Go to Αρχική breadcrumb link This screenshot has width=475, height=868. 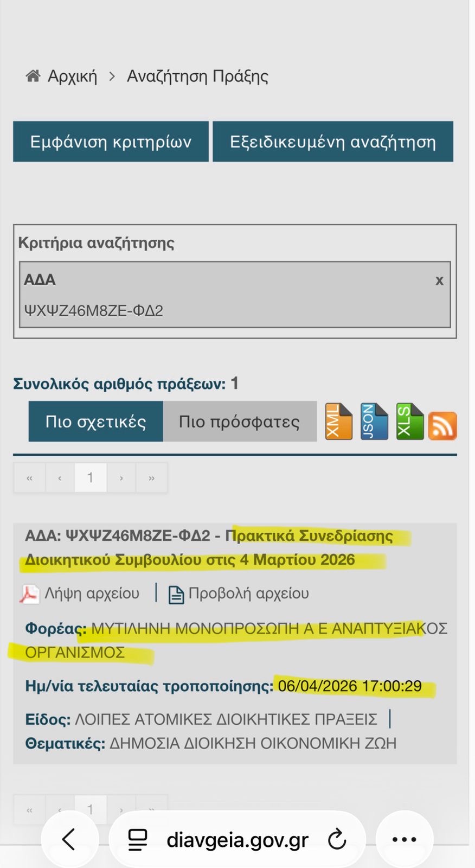pos(72,76)
